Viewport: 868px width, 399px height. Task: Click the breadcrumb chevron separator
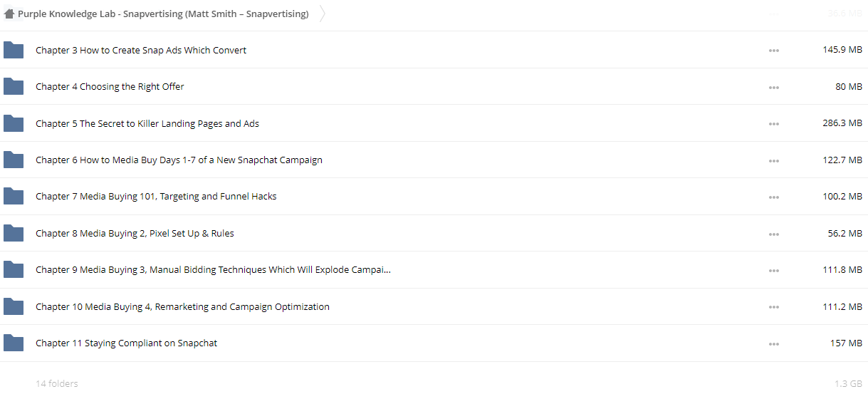click(323, 14)
